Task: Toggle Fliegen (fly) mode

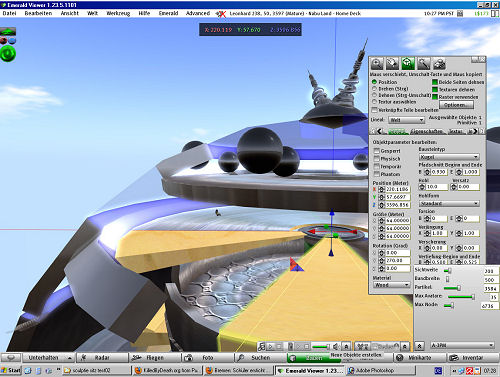Action: 155,358
